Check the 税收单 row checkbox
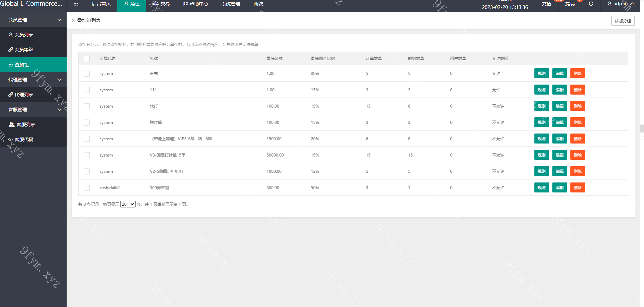Screen dimensions: 644x307 pyautogui.click(x=87, y=123)
